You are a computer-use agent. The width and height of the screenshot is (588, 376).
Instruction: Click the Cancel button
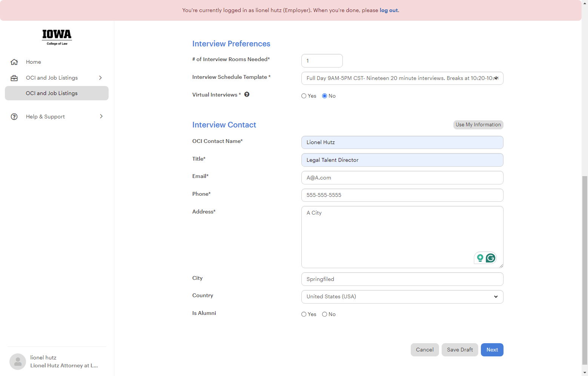(x=425, y=350)
